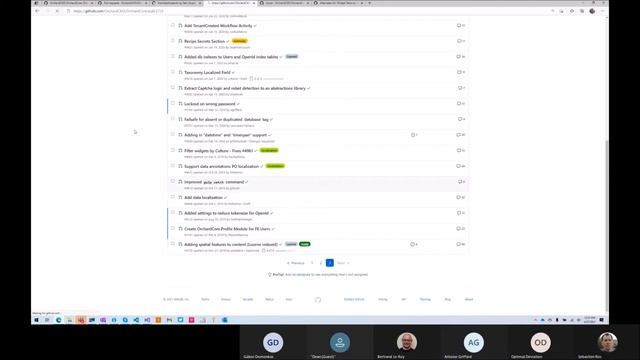Tick checkbox for Added db indexes PR

(173, 56)
